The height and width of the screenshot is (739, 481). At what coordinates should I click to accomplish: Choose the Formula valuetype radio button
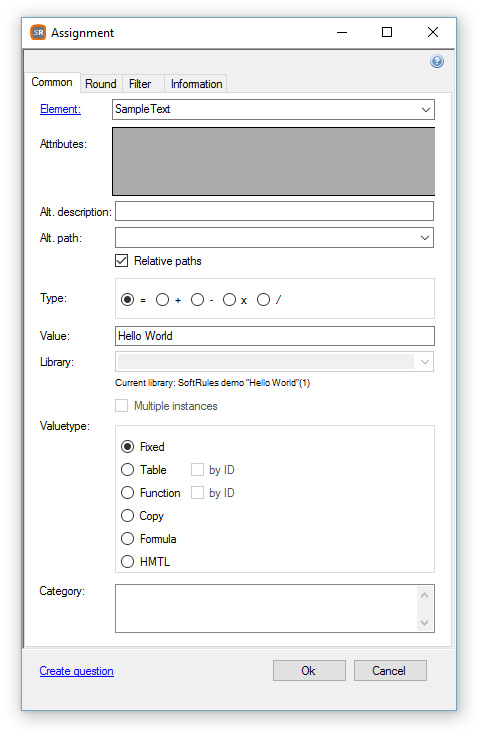[x=128, y=538]
